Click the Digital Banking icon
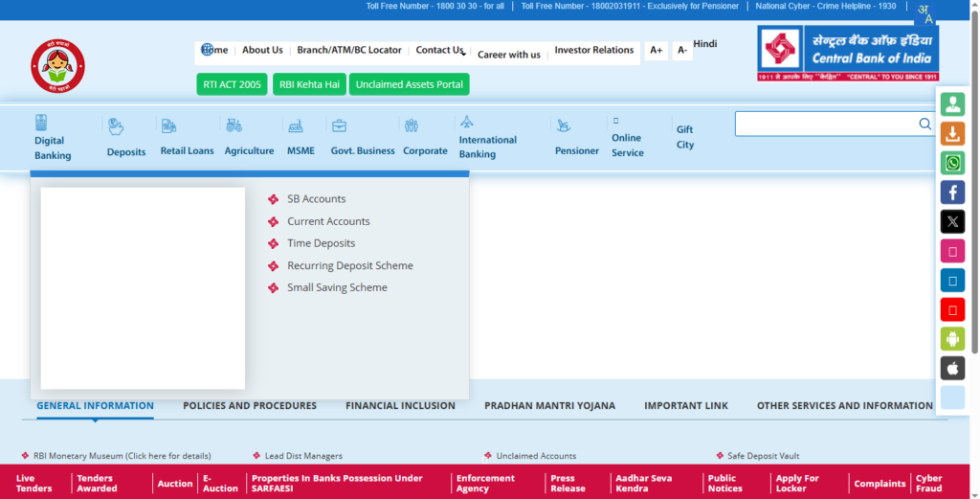This screenshot has width=980, height=499. pos(41,122)
